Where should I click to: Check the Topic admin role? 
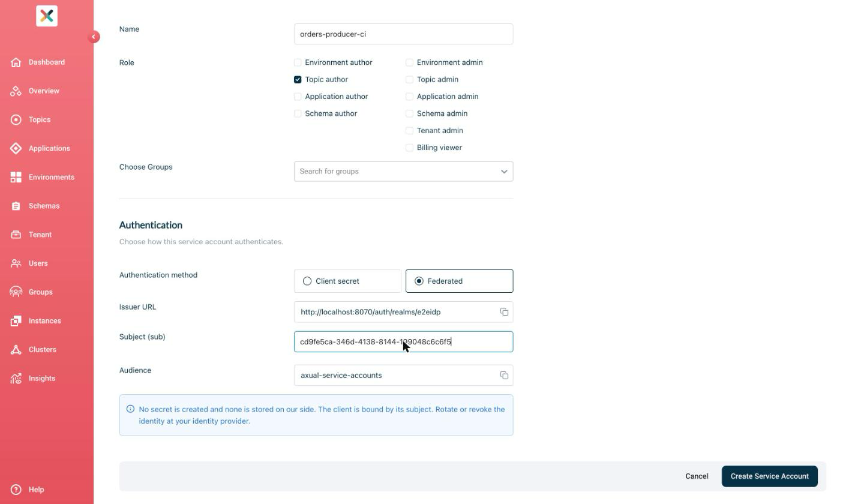pos(409,79)
